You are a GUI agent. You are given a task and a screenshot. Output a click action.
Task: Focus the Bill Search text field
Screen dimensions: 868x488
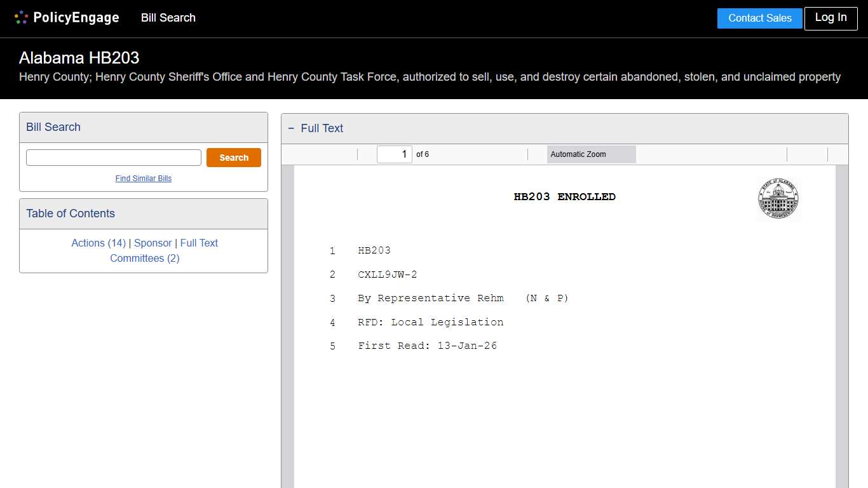114,158
